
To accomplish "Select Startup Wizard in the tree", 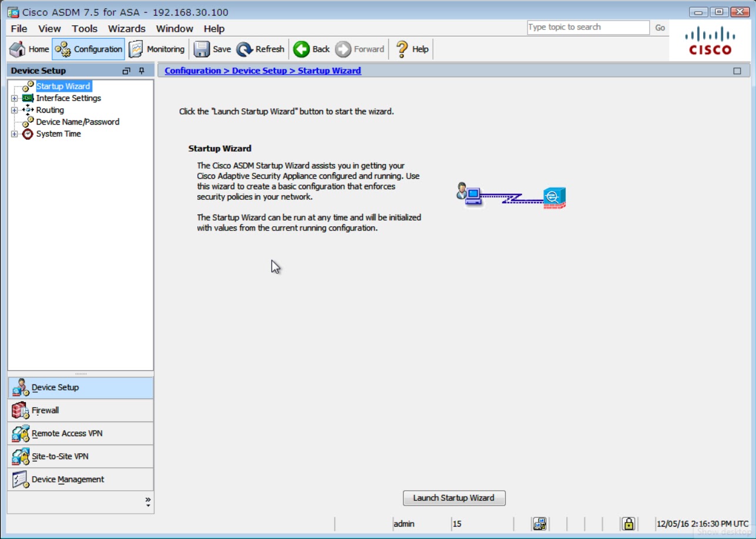I will 63,86.
